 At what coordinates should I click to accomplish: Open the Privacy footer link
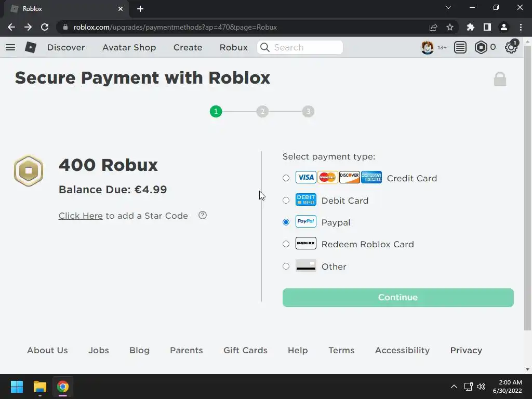[466, 350]
